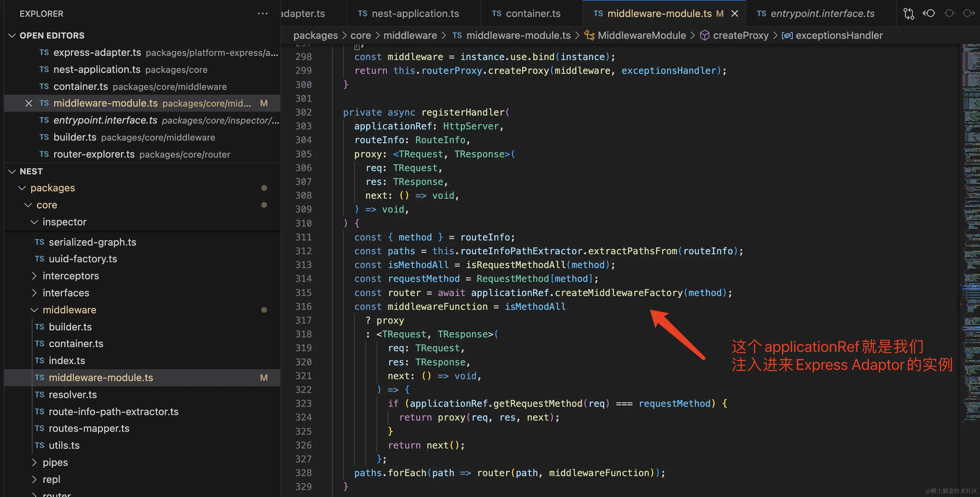Switch to the entrypoint.interface.ts tab
The image size is (980, 497).
pos(821,13)
